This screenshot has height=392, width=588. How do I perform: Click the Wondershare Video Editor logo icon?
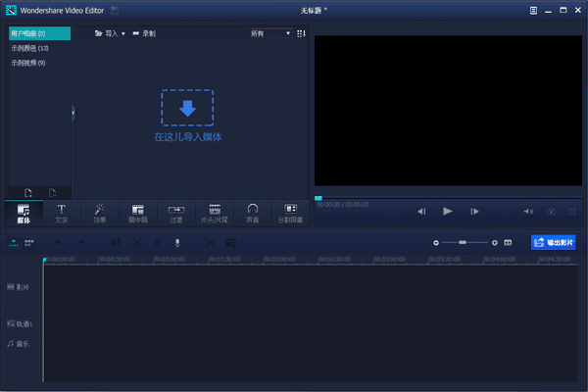pos(11,11)
